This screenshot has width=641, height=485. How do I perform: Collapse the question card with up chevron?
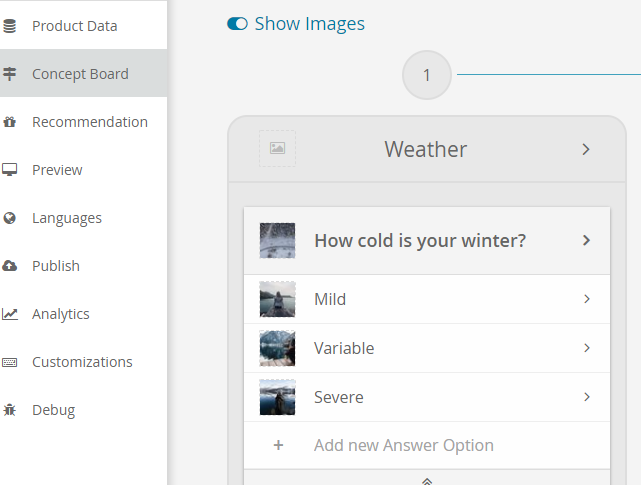pos(427,480)
